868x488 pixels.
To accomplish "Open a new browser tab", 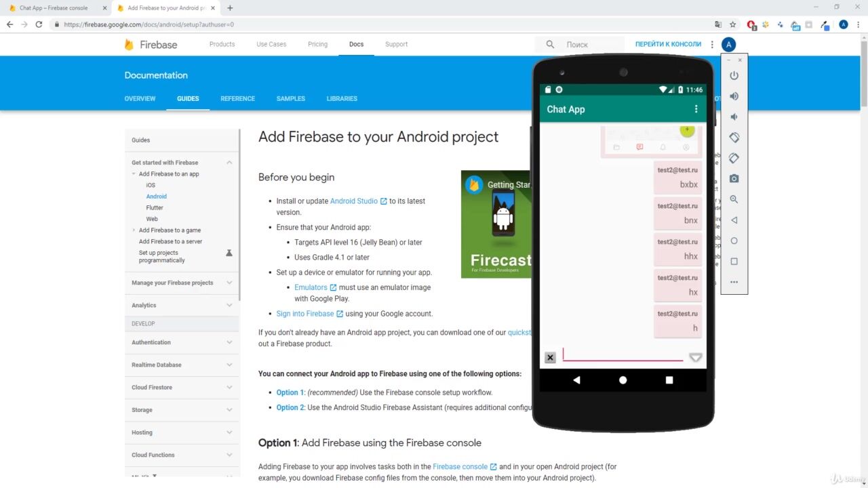I will 230,8.
